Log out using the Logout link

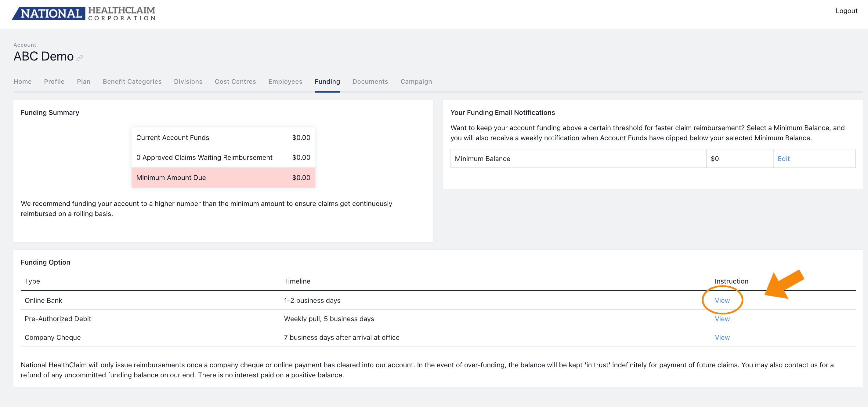pyautogui.click(x=846, y=11)
